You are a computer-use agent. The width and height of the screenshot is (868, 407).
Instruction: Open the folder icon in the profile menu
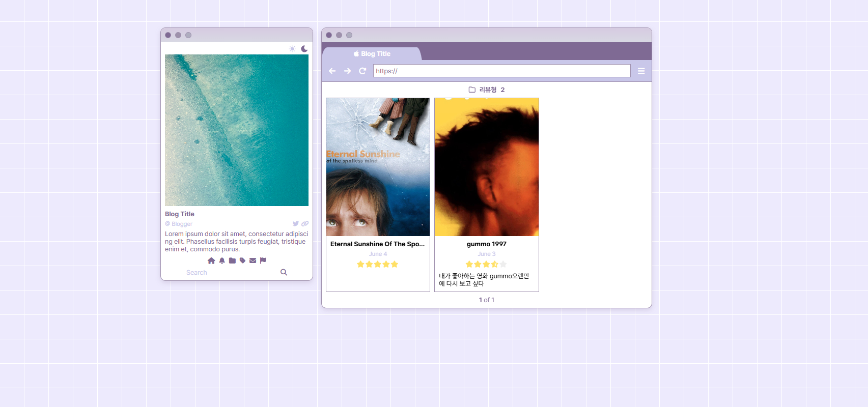[232, 260]
